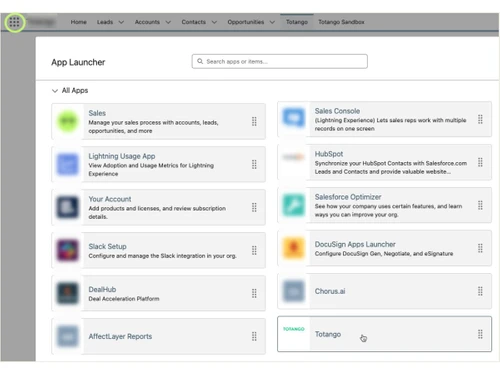The width and height of the screenshot is (500, 375).
Task: Click drag handle on Totango tile
Action: pyautogui.click(x=480, y=334)
